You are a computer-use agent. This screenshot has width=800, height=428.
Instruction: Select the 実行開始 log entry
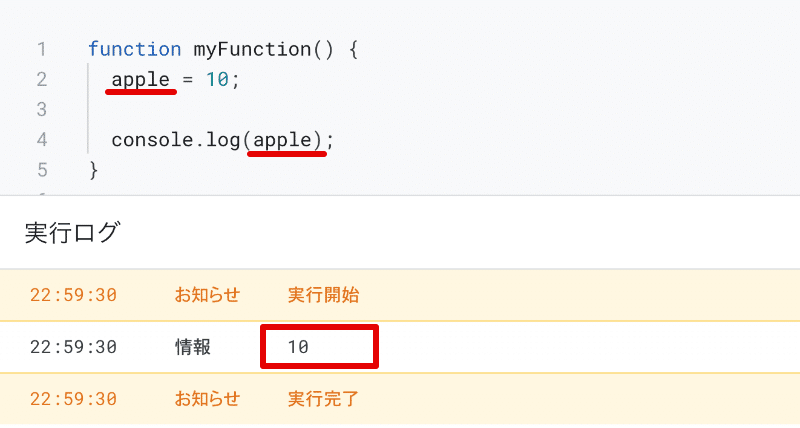pos(400,295)
